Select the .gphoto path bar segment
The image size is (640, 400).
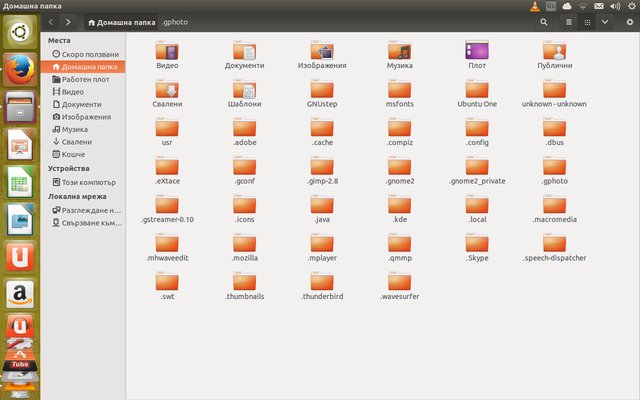pyautogui.click(x=173, y=21)
